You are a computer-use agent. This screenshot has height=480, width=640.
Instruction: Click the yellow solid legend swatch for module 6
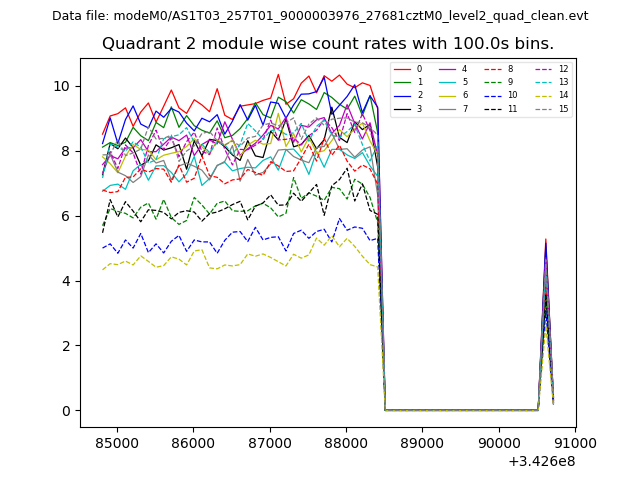449,95
